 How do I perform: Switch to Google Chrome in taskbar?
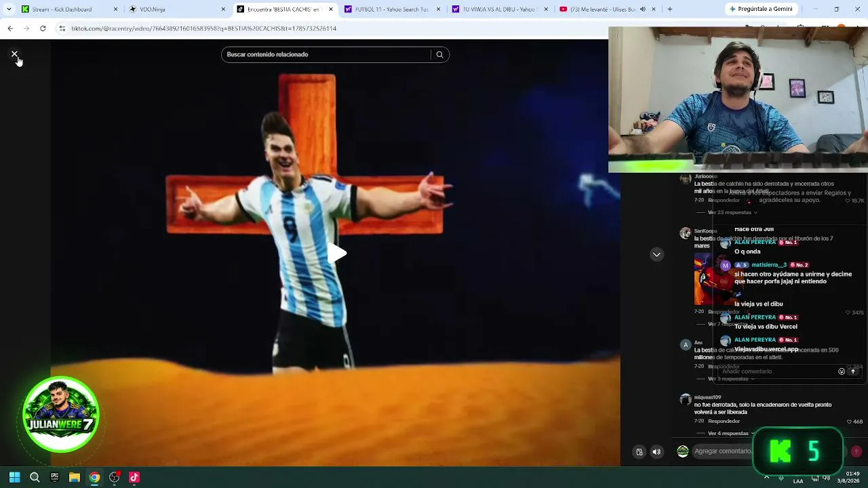(94, 477)
